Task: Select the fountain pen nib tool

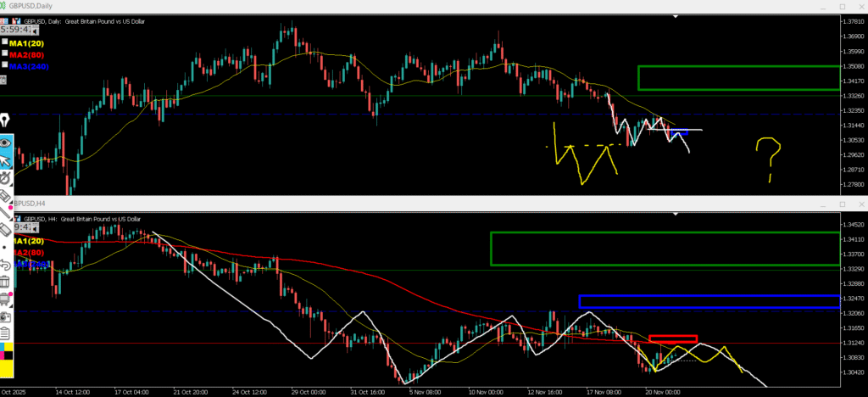Action: 5,120
